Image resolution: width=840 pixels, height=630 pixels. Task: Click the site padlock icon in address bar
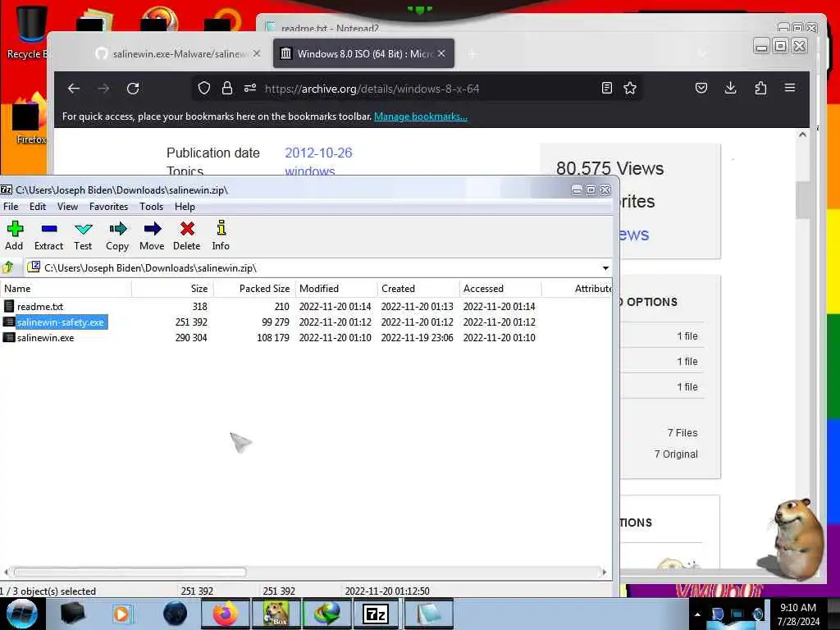227,88
